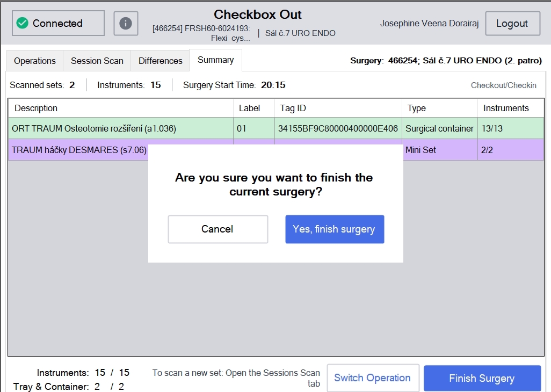This screenshot has height=392, width=551.
Task: Click the green Connected checkmark icon
Action: [x=23, y=23]
